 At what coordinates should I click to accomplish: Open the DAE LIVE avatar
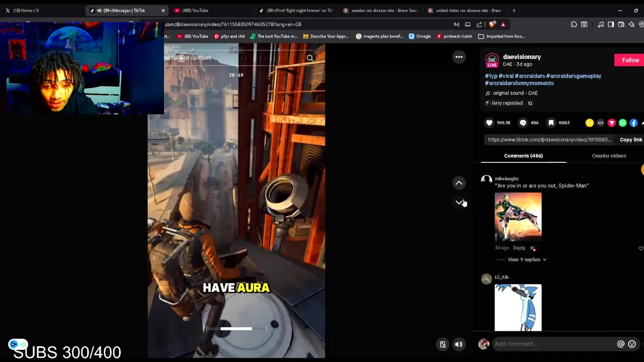[492, 60]
